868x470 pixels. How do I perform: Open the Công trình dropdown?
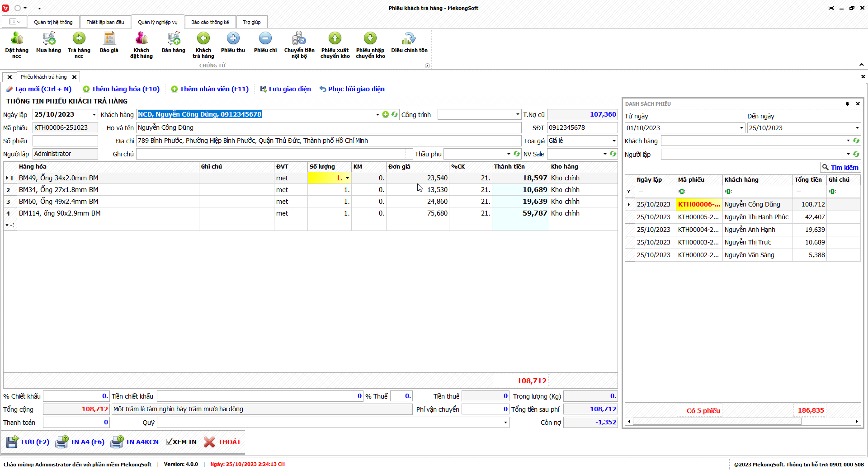[518, 115]
